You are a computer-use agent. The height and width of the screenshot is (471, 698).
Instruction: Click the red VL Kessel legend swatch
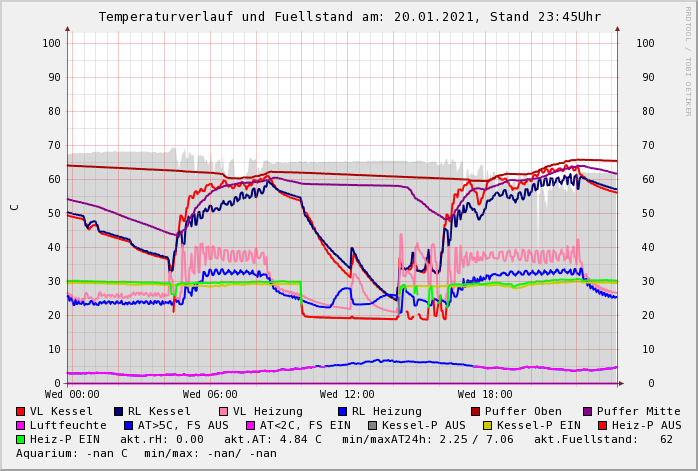(x=20, y=412)
